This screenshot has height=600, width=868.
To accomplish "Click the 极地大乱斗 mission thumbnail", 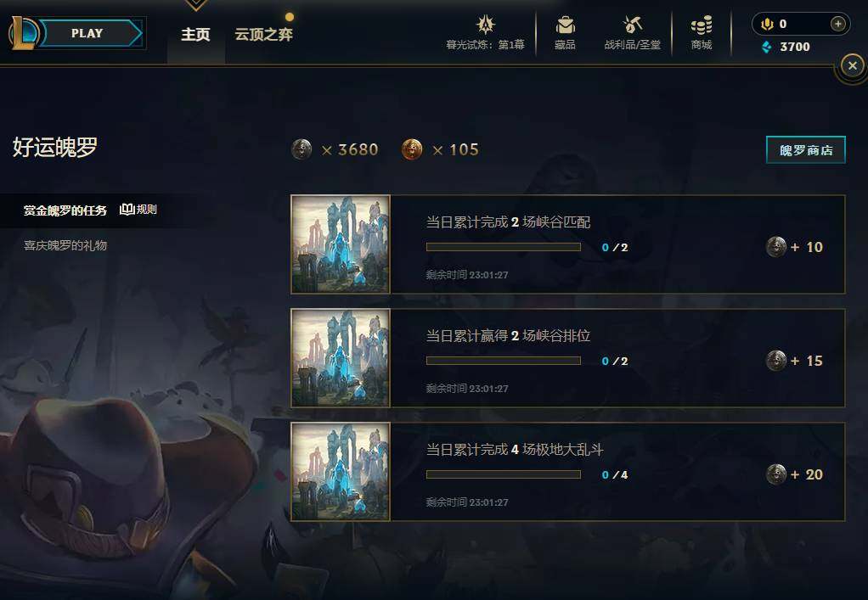I will (x=341, y=472).
